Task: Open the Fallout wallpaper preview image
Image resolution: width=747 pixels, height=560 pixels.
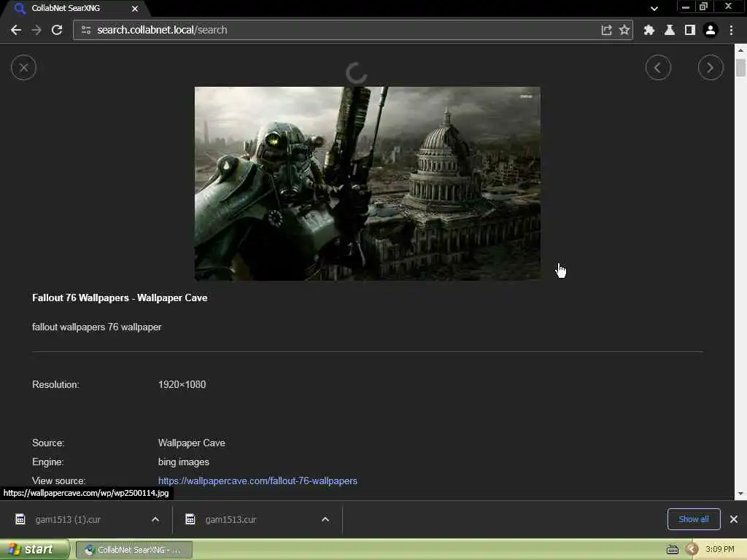Action: point(368,183)
